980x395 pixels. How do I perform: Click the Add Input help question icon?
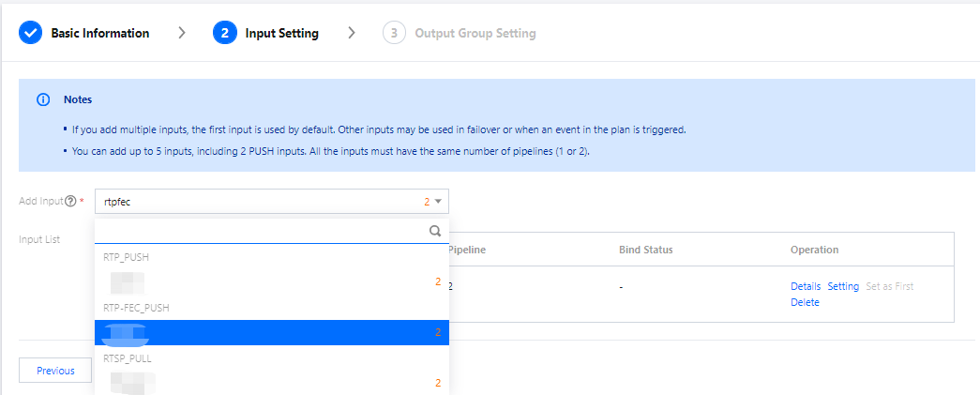70,202
